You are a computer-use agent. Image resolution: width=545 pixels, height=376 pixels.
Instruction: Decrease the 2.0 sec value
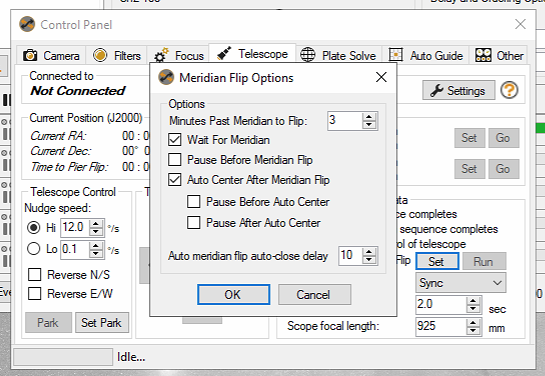[473, 309]
